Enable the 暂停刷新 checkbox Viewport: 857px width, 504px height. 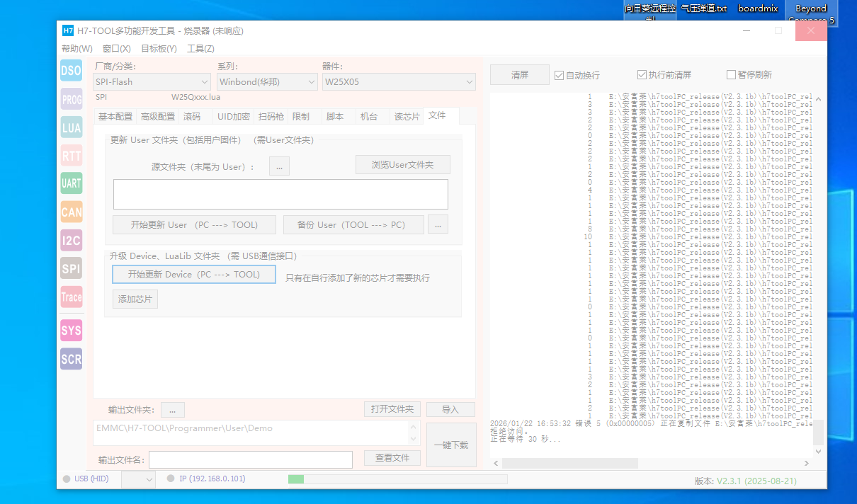(731, 75)
